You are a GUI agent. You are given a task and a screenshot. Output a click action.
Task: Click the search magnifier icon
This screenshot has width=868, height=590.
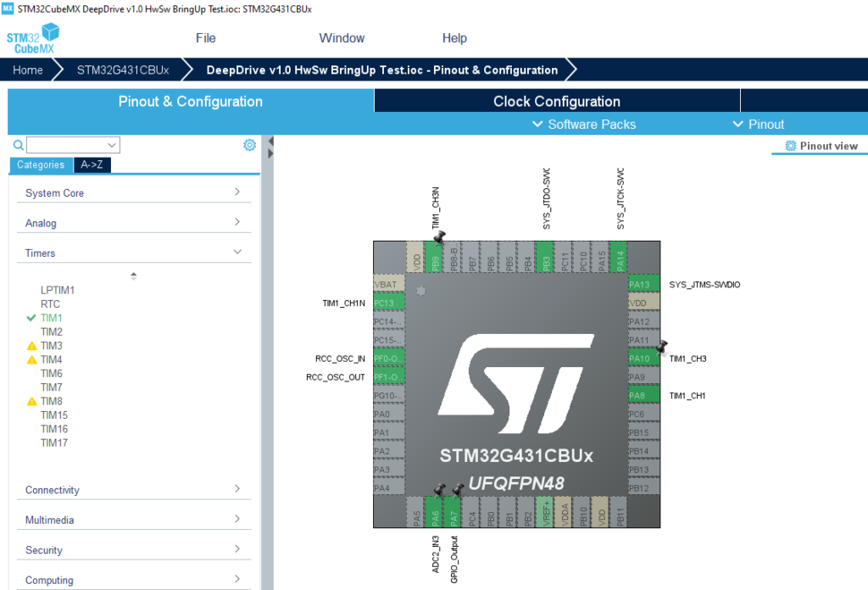click(18, 145)
